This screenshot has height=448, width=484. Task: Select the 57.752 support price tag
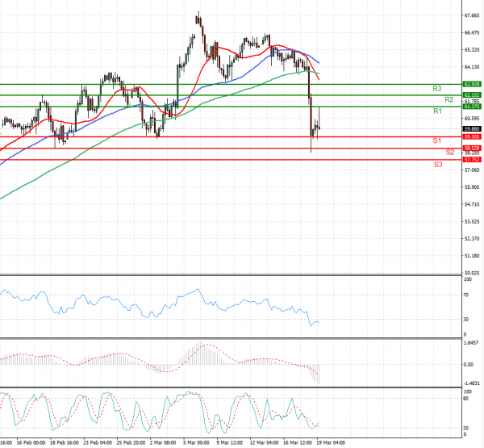pyautogui.click(x=472, y=160)
